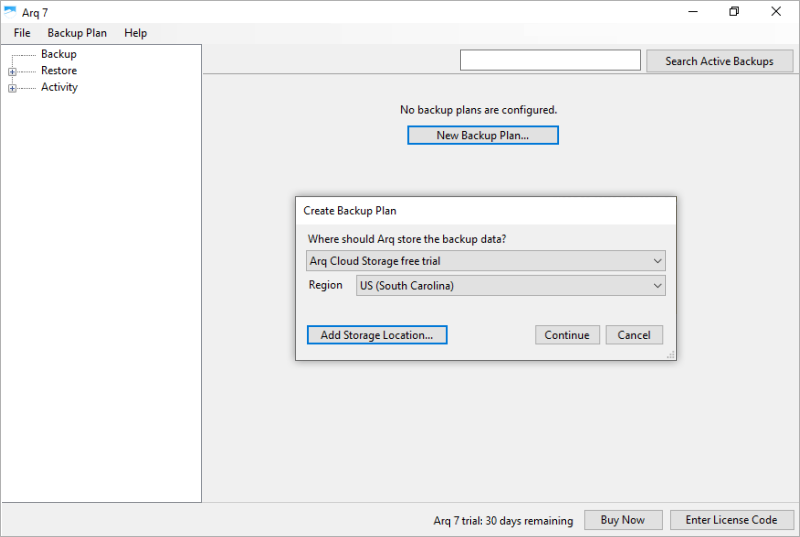Click the dialog resize grip corner
800x537 pixels.
tap(671, 355)
